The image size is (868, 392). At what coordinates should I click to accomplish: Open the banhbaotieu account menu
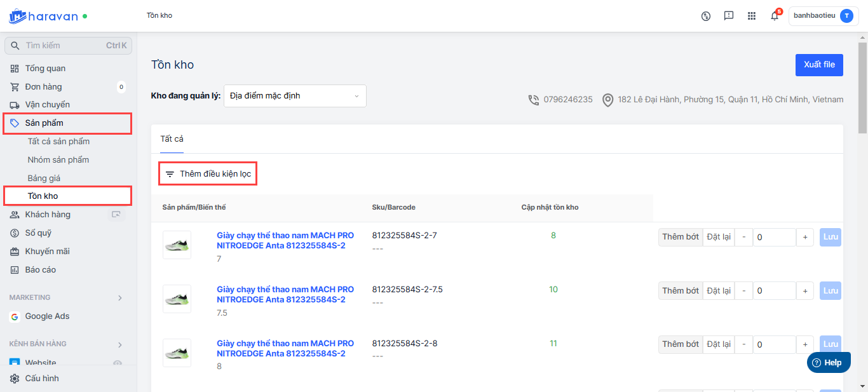click(823, 16)
